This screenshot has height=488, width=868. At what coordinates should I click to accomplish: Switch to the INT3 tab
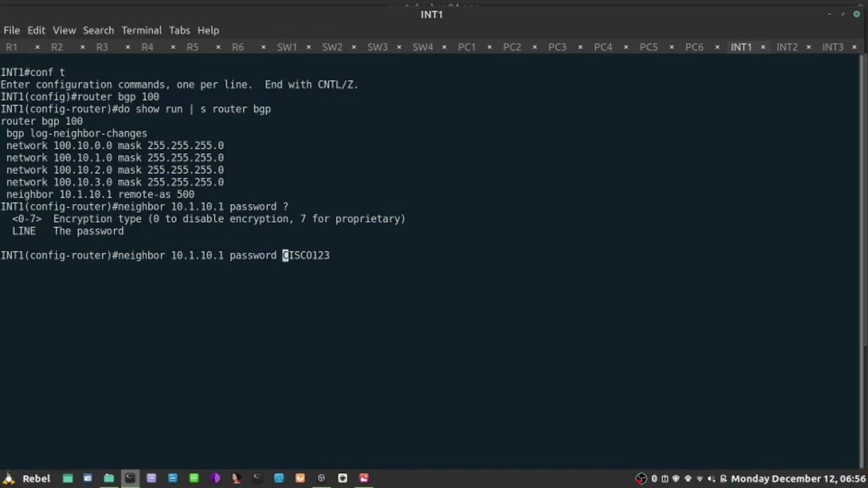[x=832, y=47]
